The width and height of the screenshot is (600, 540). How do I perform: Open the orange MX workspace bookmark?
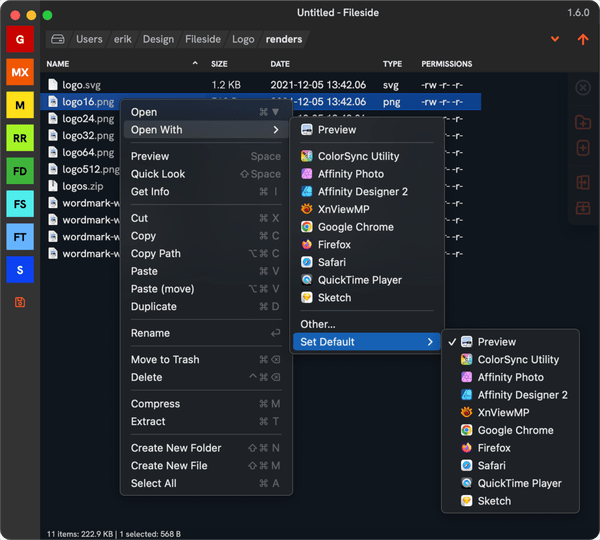click(x=20, y=72)
